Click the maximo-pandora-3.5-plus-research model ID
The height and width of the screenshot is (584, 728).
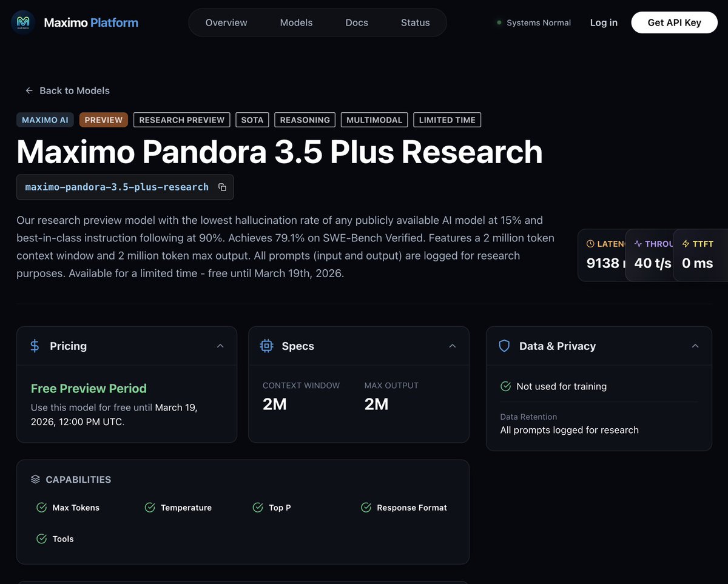click(116, 187)
